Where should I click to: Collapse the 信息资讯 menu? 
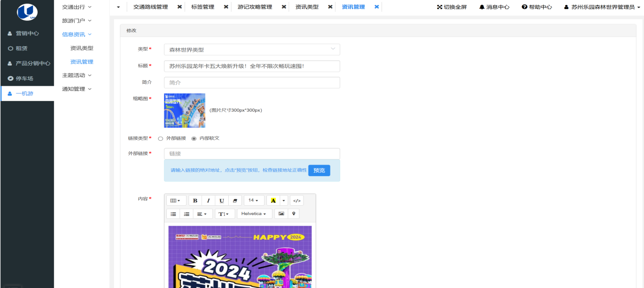(x=77, y=35)
